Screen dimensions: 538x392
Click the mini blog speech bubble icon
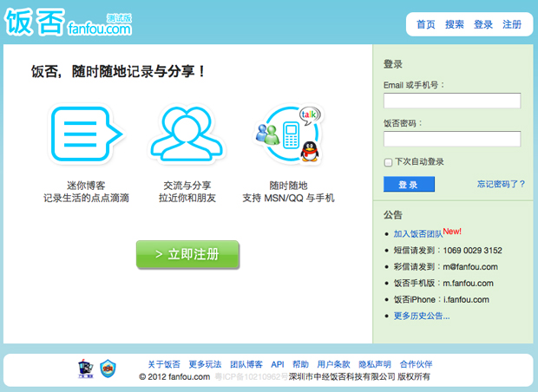point(87,134)
